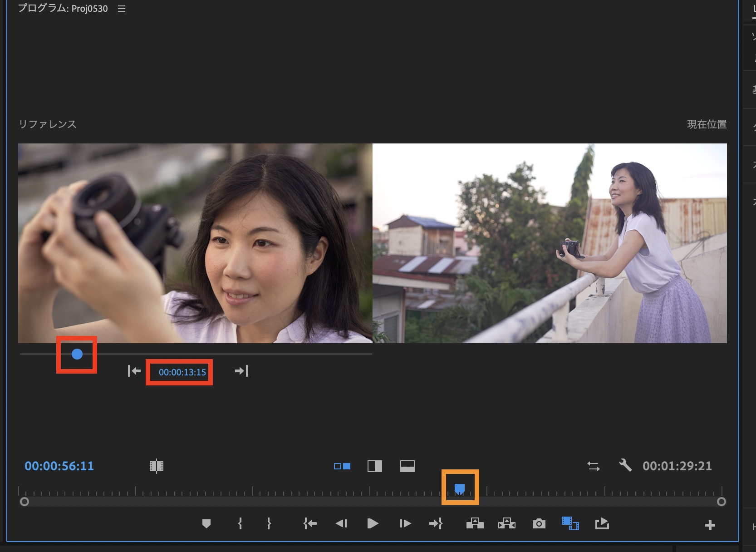Click the Mark Out bracket icon

coord(269,524)
